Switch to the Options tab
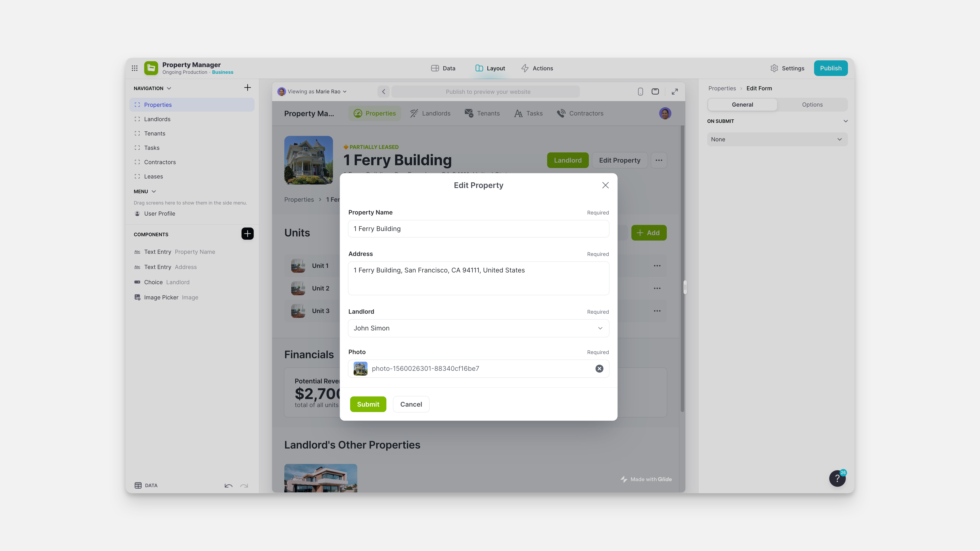Screen dimensions: 980x551 [x=812, y=104]
